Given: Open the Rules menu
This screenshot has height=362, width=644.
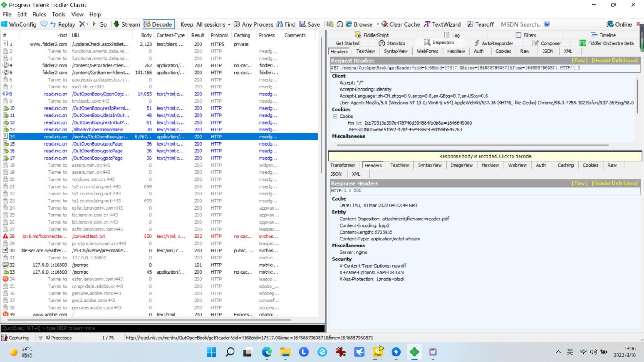Looking at the screenshot, I should pos(39,14).
